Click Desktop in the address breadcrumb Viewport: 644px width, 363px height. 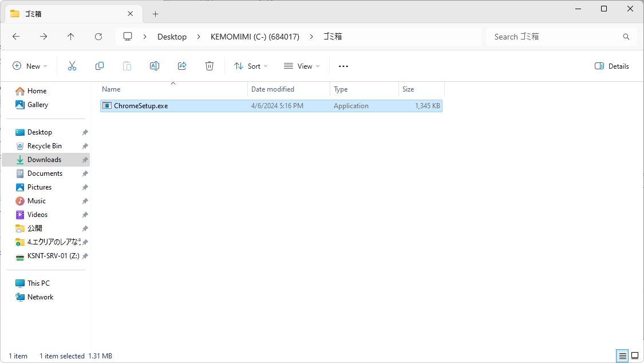(172, 37)
